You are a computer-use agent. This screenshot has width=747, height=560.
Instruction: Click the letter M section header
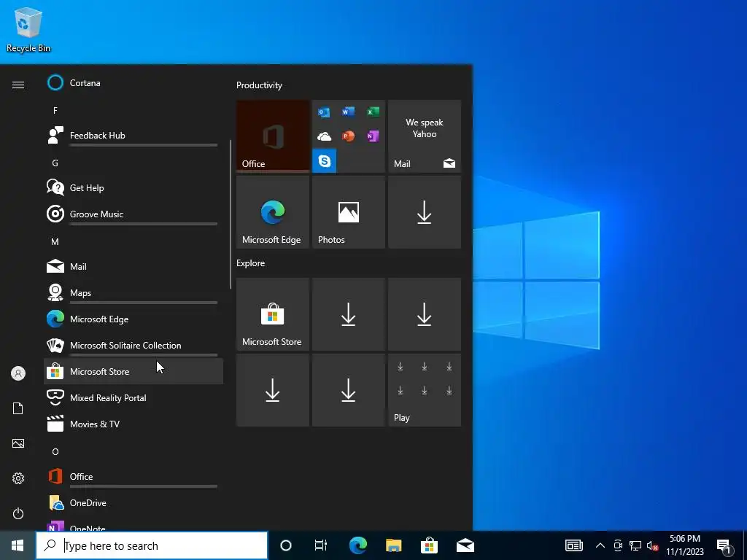coord(55,241)
